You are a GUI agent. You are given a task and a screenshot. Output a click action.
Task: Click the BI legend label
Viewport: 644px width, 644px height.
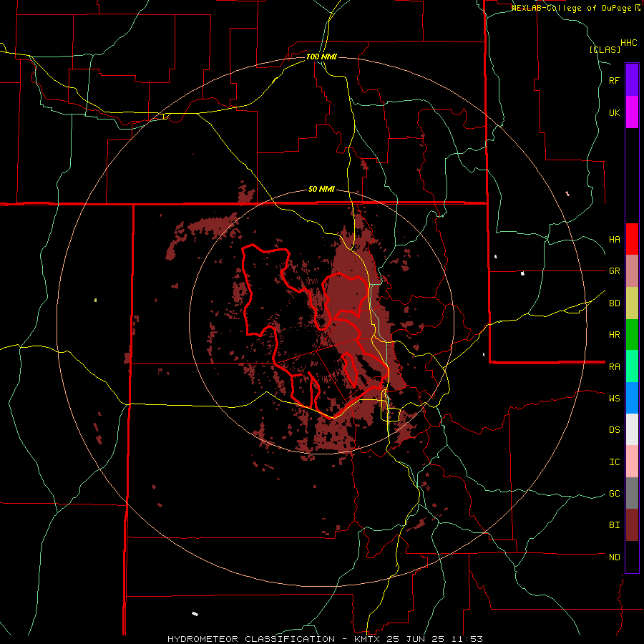coord(614,525)
